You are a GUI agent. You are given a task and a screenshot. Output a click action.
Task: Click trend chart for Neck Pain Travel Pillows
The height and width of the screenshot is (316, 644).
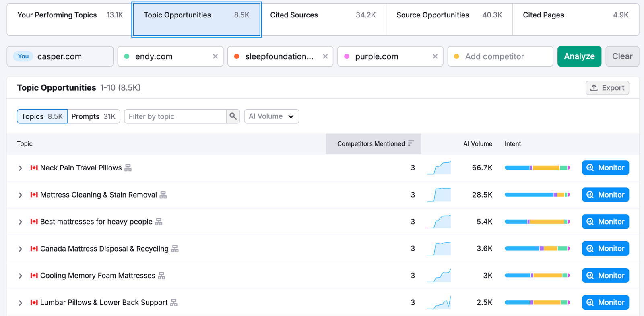439,168
